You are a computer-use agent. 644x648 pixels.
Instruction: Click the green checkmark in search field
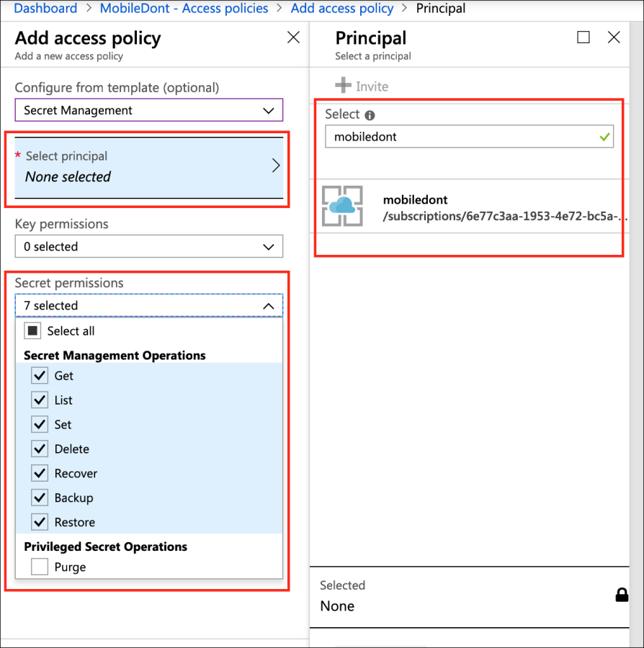pyautogui.click(x=604, y=137)
